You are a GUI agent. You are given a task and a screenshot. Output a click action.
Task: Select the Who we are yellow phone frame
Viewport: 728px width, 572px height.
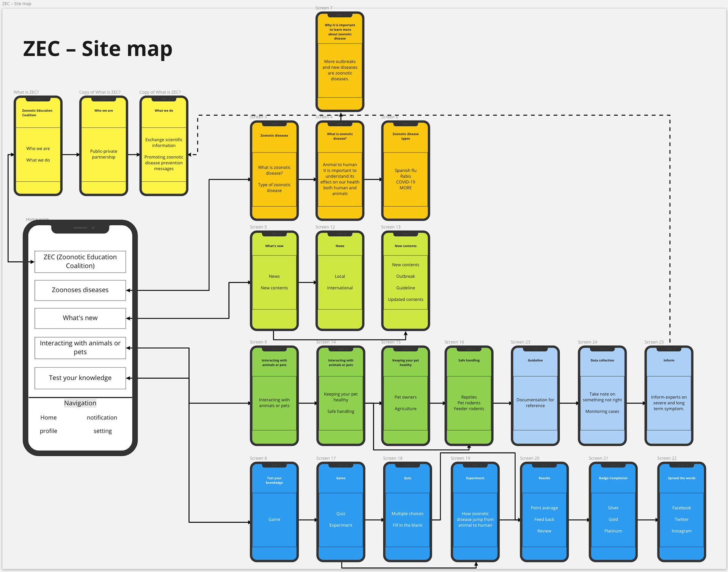(104, 146)
